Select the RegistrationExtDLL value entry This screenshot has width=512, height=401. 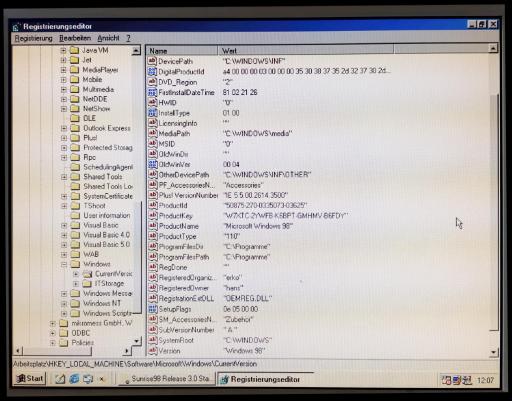pyautogui.click(x=186, y=299)
